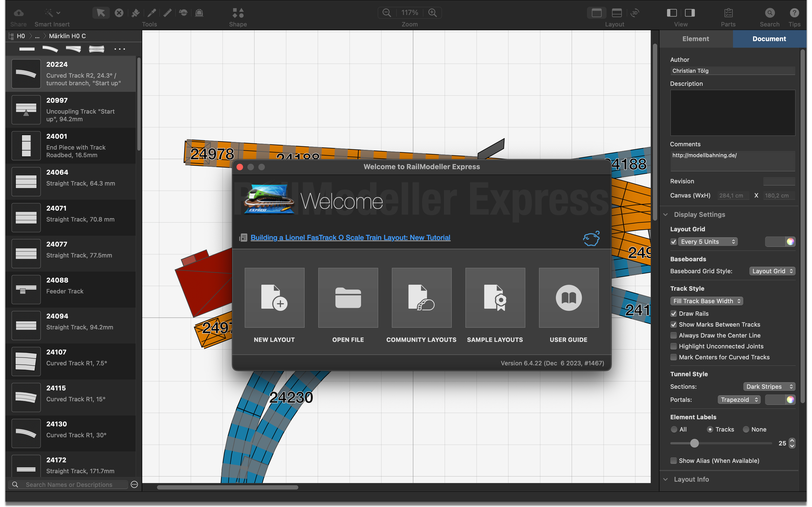Screen dimensions: 812x507
Task: Filter library by curved tracks
Action: pyautogui.click(x=50, y=49)
